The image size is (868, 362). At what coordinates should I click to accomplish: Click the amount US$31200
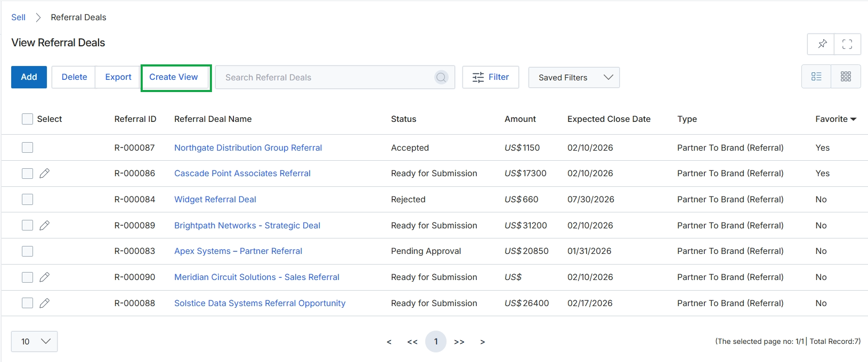(x=526, y=225)
